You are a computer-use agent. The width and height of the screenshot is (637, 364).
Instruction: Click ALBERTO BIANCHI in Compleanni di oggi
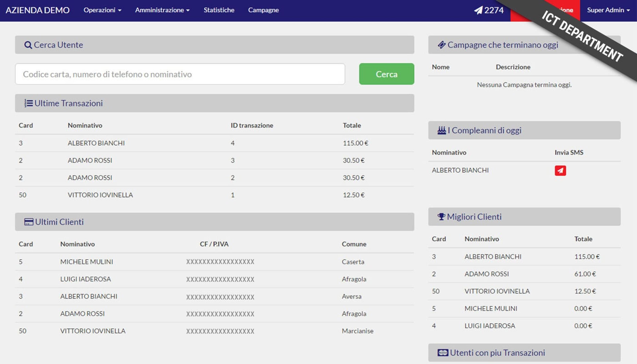click(460, 170)
